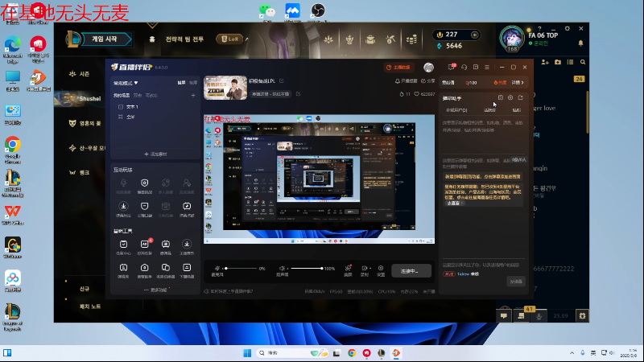644x362 pixels.
Task: Edit the stream title pencil icon
Action: [x=281, y=81]
